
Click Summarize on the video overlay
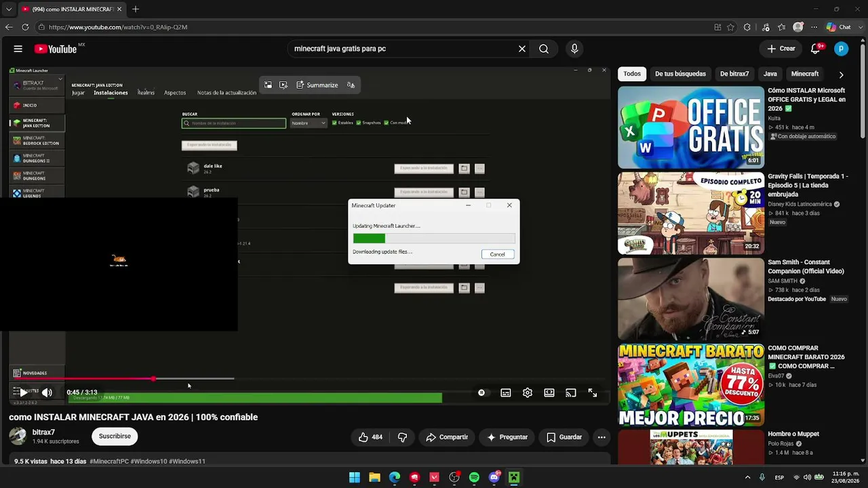pos(317,85)
